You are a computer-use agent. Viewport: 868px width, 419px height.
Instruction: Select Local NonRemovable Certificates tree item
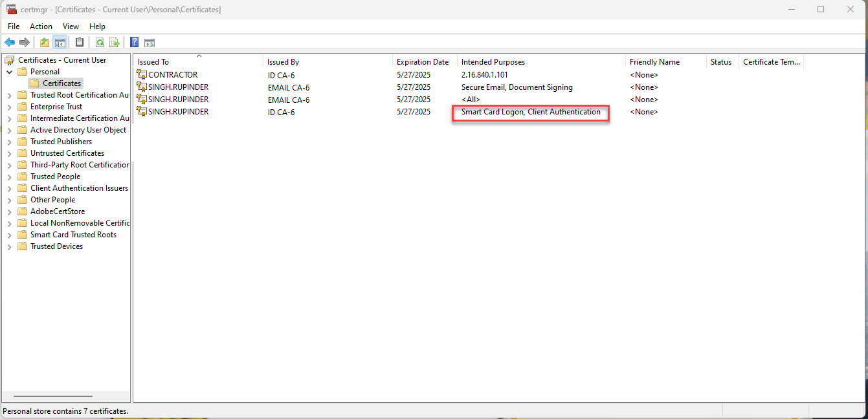coord(80,223)
